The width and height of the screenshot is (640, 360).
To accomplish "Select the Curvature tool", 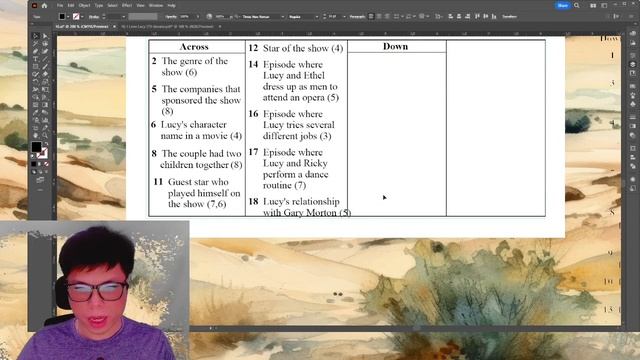I will coord(45,51).
